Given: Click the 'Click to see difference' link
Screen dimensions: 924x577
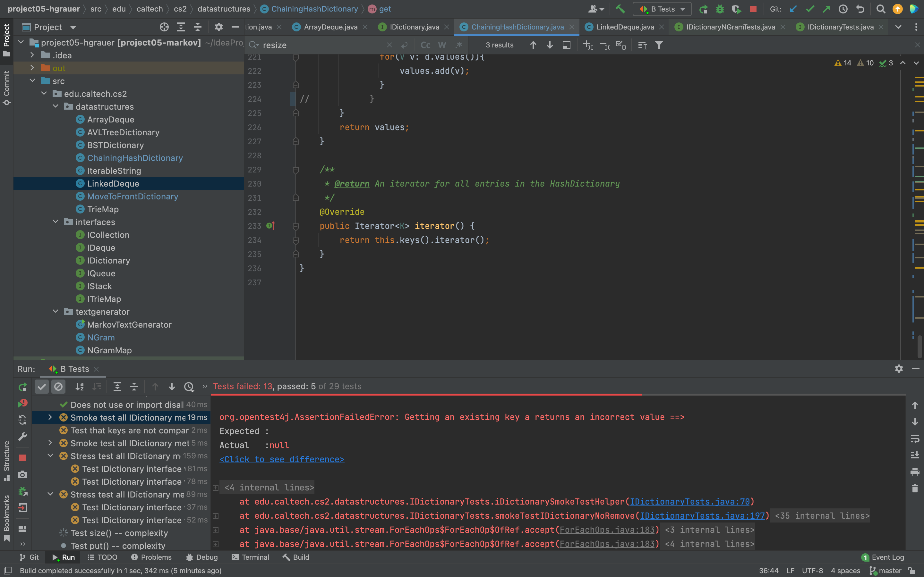Looking at the screenshot, I should click(x=282, y=459).
